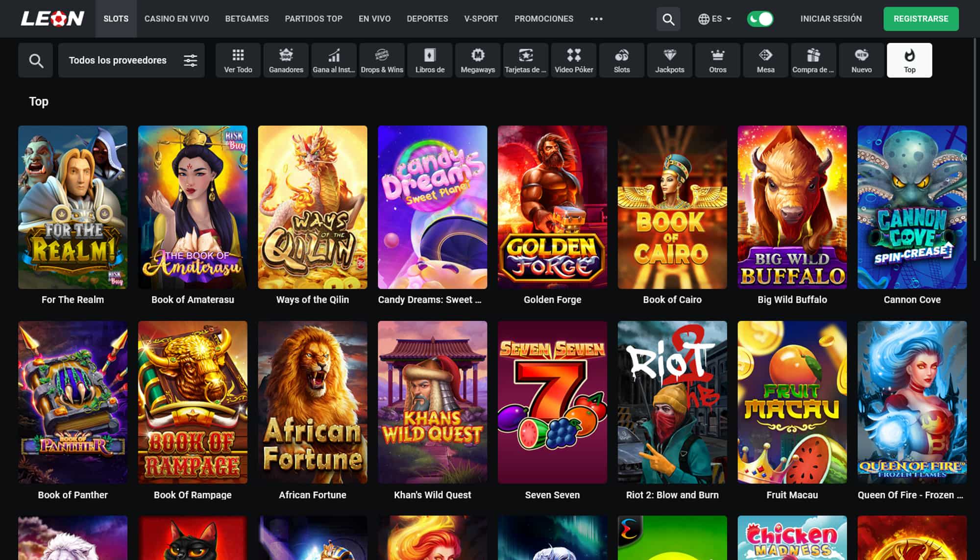Open the Slots cherries category
The image size is (980, 560).
pyautogui.click(x=622, y=60)
